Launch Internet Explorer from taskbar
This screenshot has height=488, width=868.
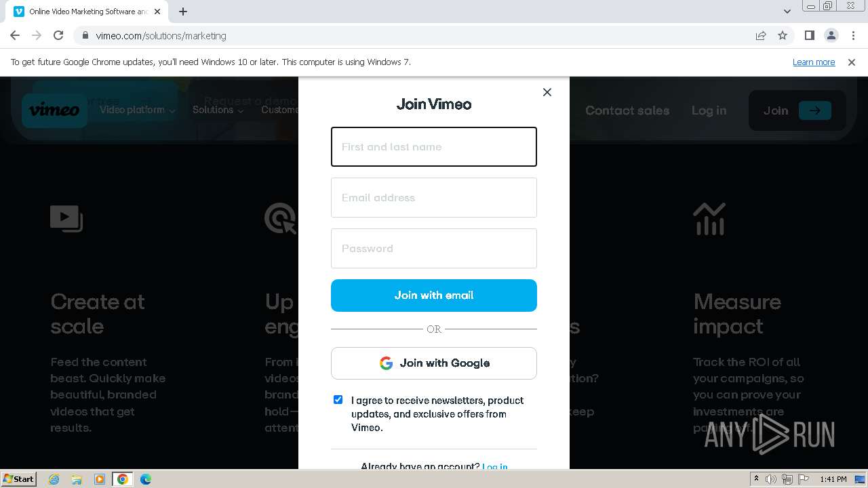54,479
